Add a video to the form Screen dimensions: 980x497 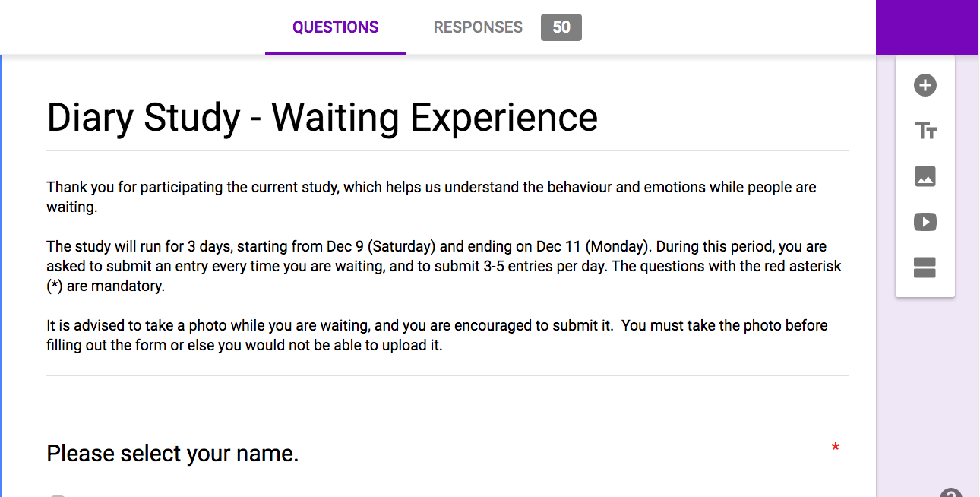925,222
